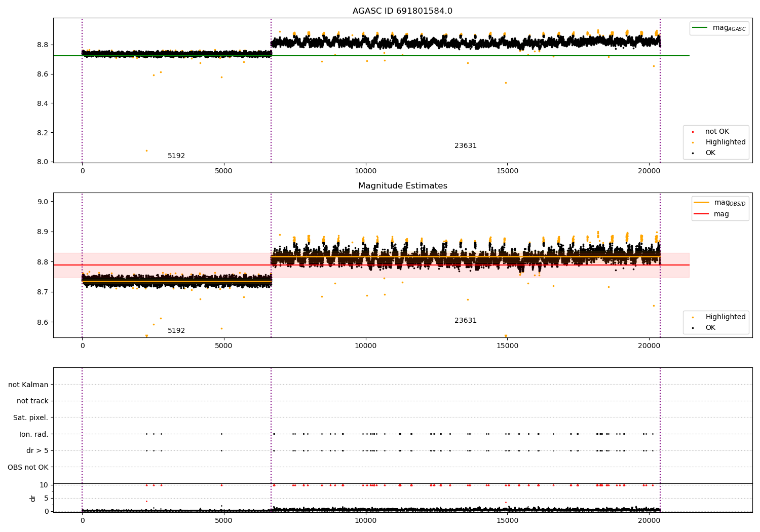Screen dimensions: 760x532
Task: Select 'not OK' legend entry in top plot
Action: pyautogui.click(x=717, y=132)
